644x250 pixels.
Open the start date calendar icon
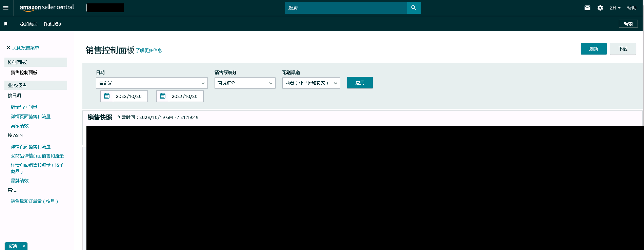[x=107, y=96]
